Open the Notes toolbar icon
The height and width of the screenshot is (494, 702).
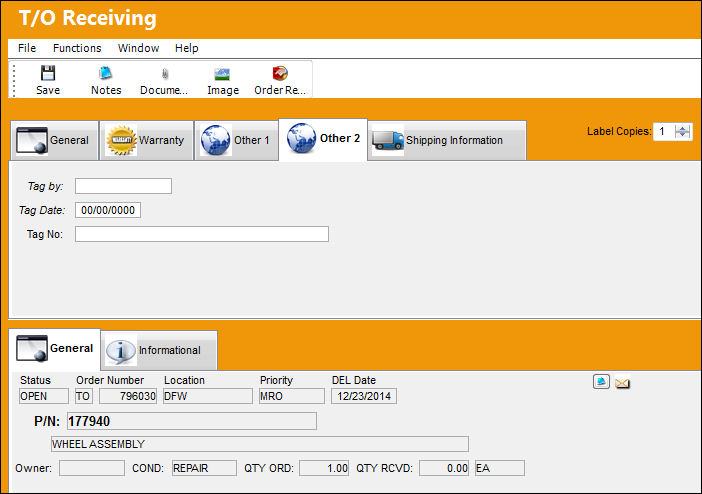[106, 73]
